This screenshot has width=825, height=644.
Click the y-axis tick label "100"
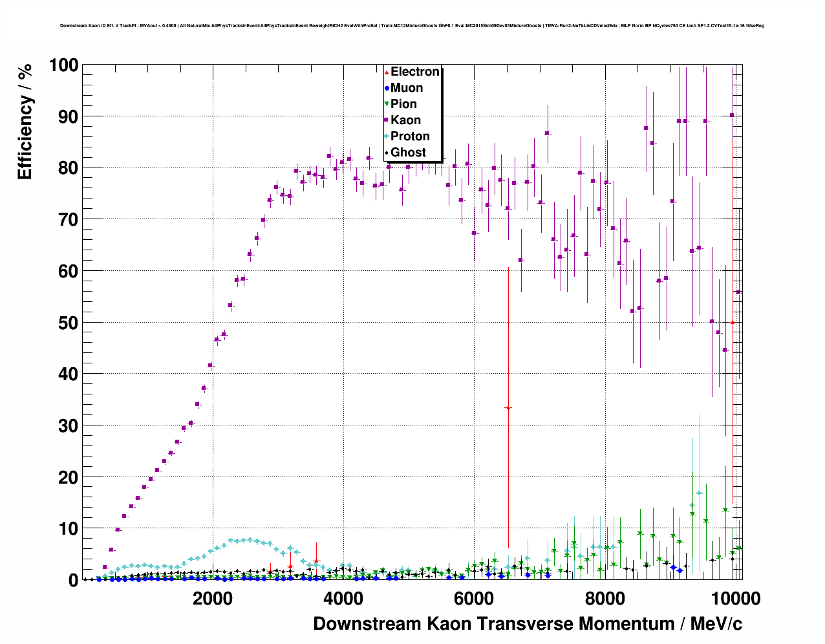[x=63, y=65]
